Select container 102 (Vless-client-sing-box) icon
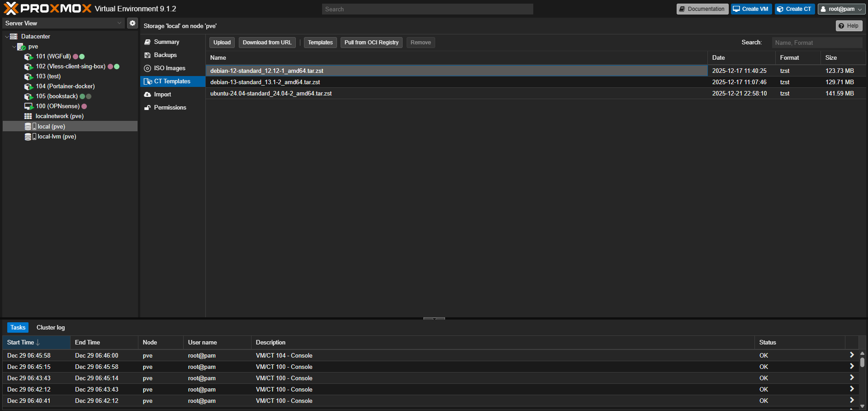 coord(28,67)
